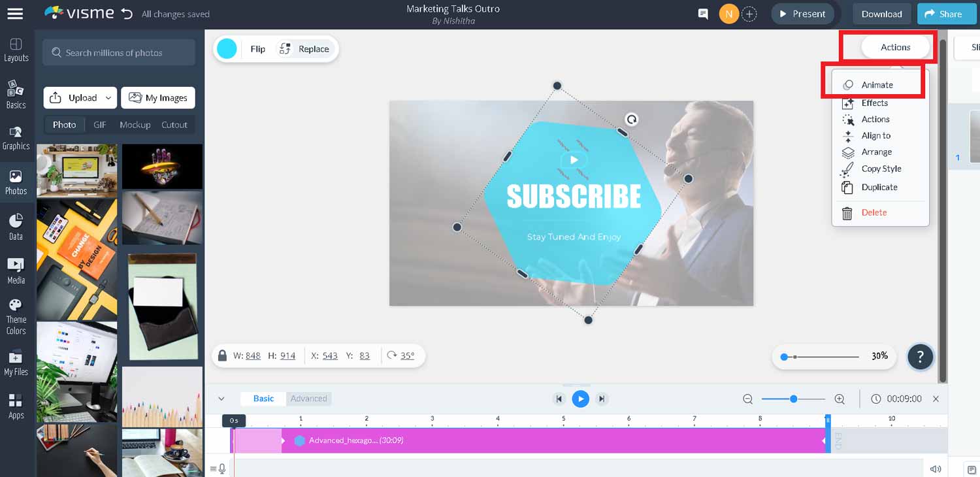Image resolution: width=980 pixels, height=477 pixels.
Task: Select the desk workspace photo thumbnail
Action: click(76, 171)
